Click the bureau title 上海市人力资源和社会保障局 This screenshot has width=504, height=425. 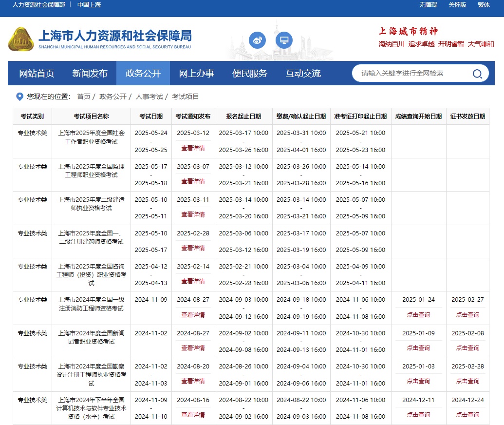(x=115, y=36)
